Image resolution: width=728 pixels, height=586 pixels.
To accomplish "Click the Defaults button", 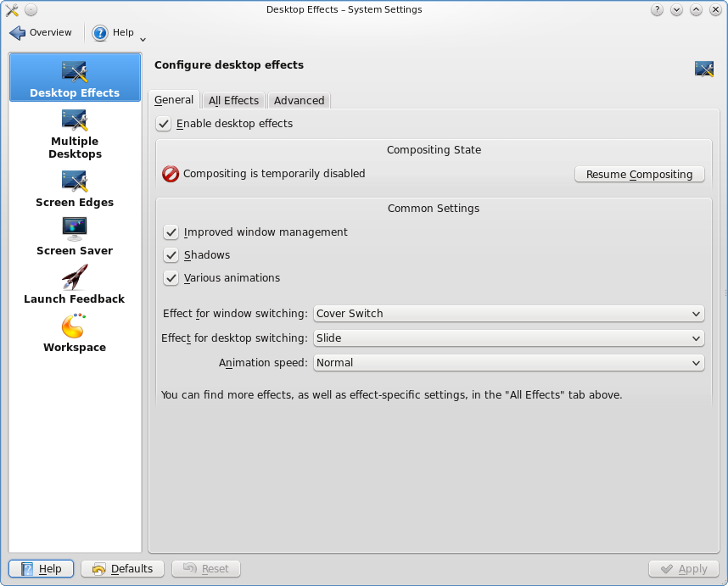I will point(122,569).
